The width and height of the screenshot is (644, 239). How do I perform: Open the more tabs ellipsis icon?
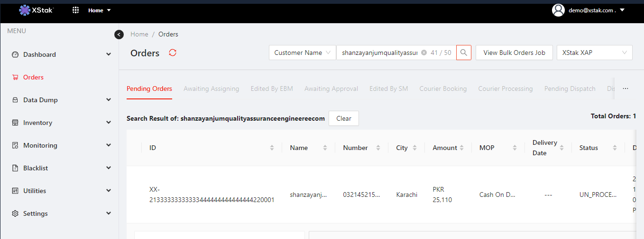pyautogui.click(x=626, y=89)
